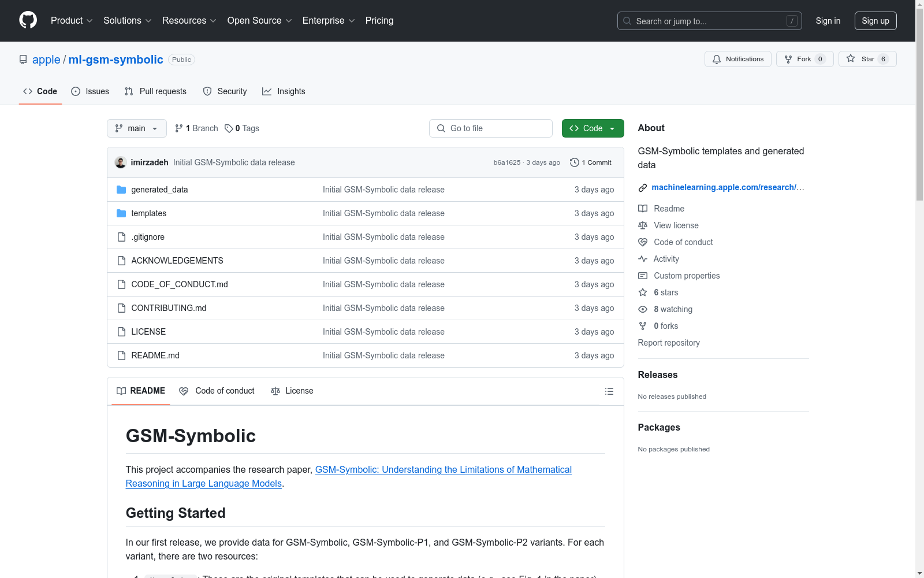This screenshot has height=578, width=924.
Task: Fork the repository with Fork button
Action: [x=805, y=59]
